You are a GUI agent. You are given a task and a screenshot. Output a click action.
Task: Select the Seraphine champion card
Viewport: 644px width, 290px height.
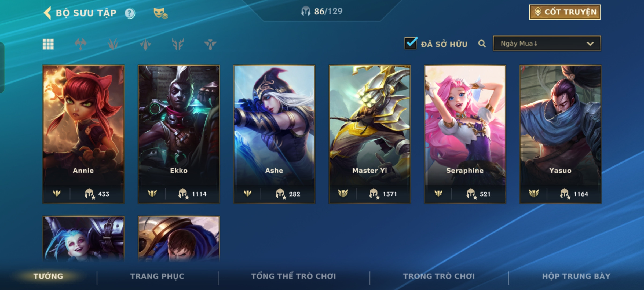465,134
